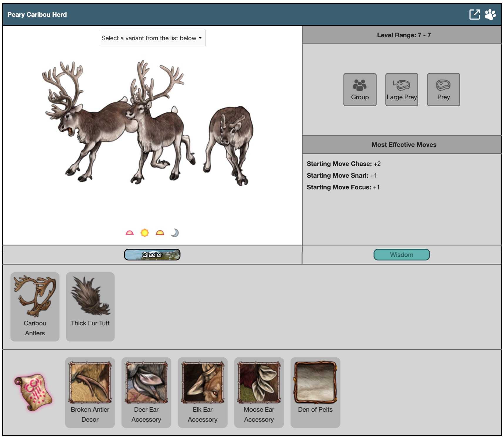Image resolution: width=504 pixels, height=439 pixels.
Task: Click the crescent moon night icon
Action: [x=175, y=233]
